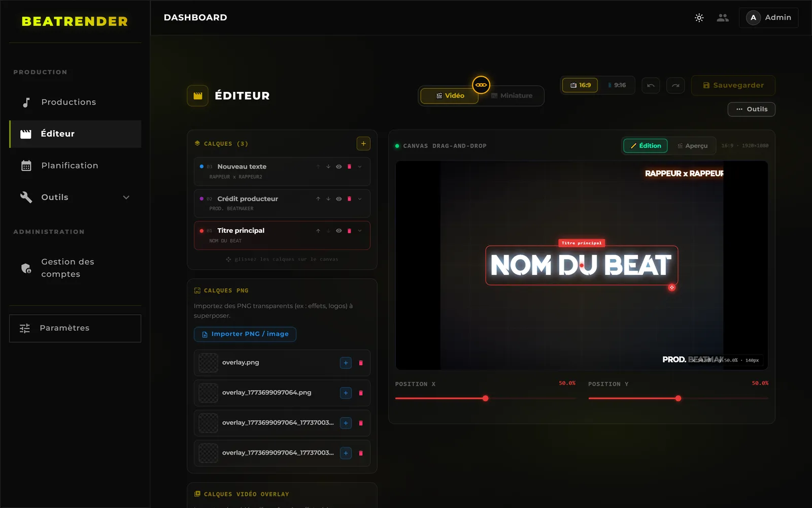This screenshot has height=508, width=812.
Task: Delete the Crédit producteur layer
Action: point(349,199)
